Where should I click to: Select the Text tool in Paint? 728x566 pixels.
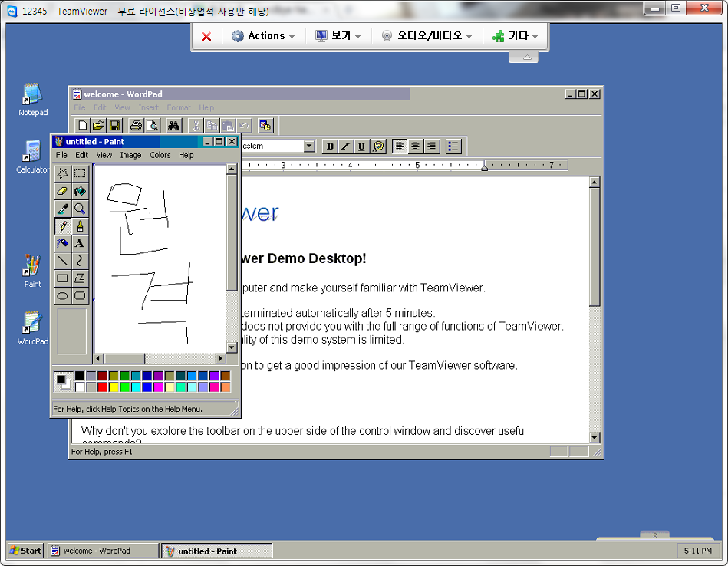pyautogui.click(x=80, y=243)
